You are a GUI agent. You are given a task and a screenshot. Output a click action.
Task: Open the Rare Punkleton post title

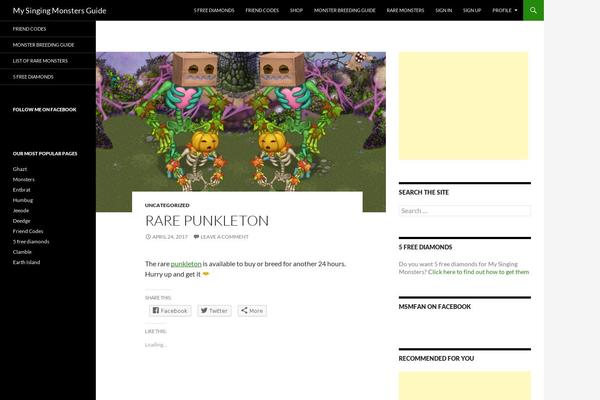pos(207,220)
